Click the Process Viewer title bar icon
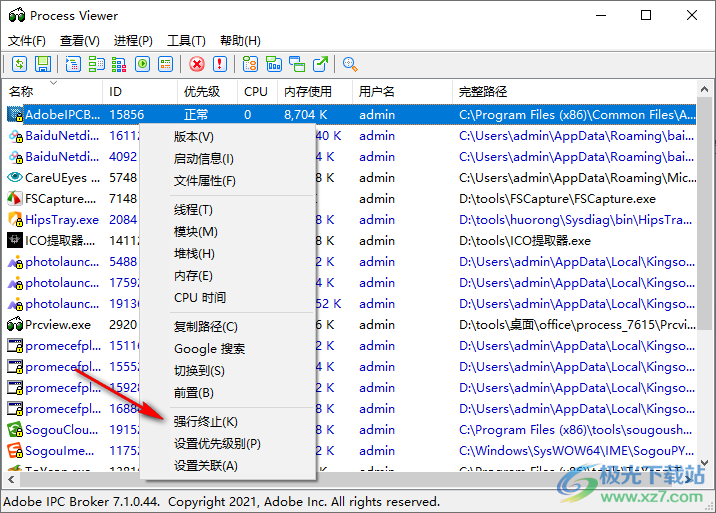Viewport: 716px width, 513px height. pyautogui.click(x=17, y=16)
